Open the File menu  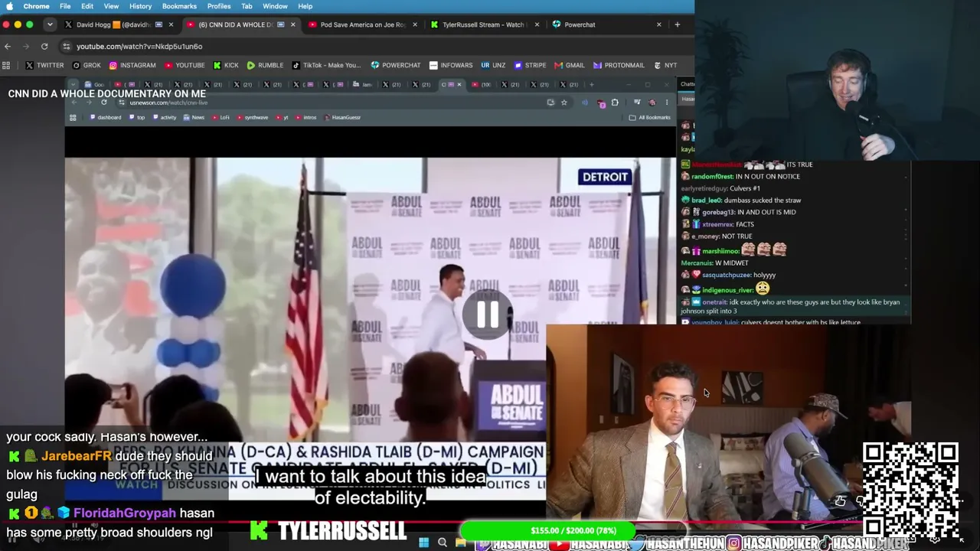coord(65,6)
